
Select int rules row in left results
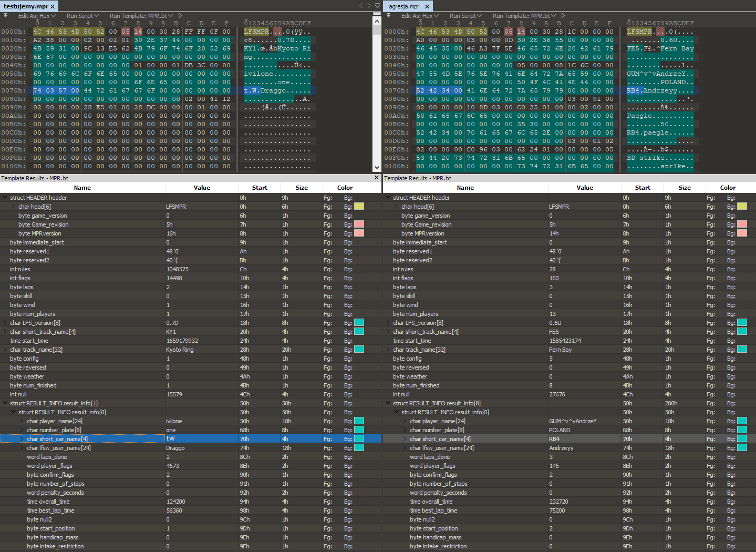pyautogui.click(x=191, y=269)
